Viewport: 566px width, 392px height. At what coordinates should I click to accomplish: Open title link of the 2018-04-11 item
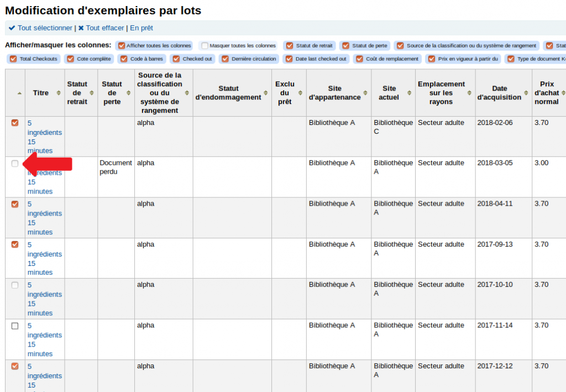(x=45, y=218)
